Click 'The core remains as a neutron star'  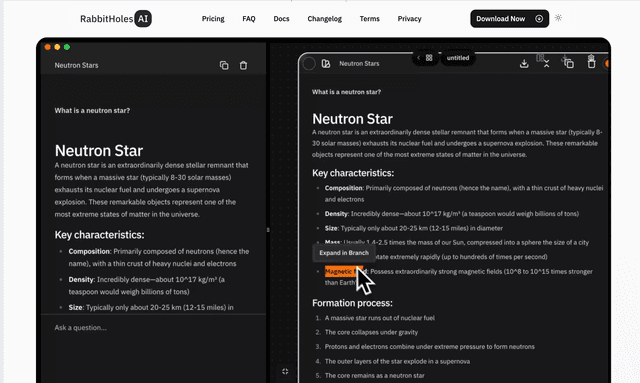pyautogui.click(x=375, y=376)
